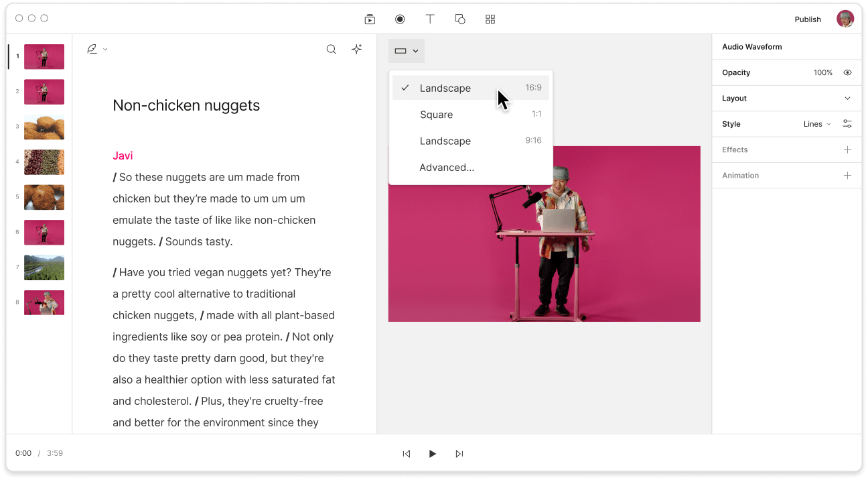
Task: Toggle Audio Waveform opacity visibility eye
Action: [x=847, y=72]
